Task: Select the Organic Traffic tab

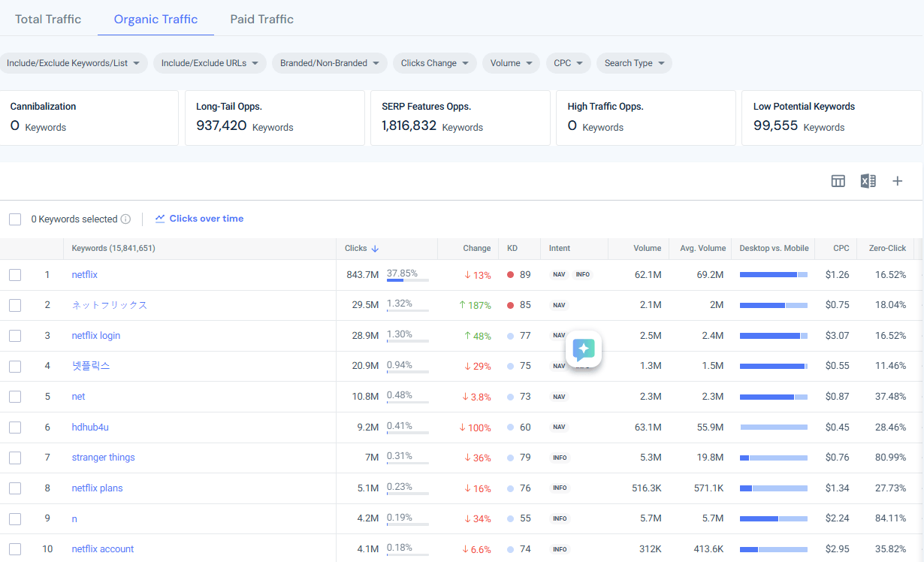Action: 156,19
